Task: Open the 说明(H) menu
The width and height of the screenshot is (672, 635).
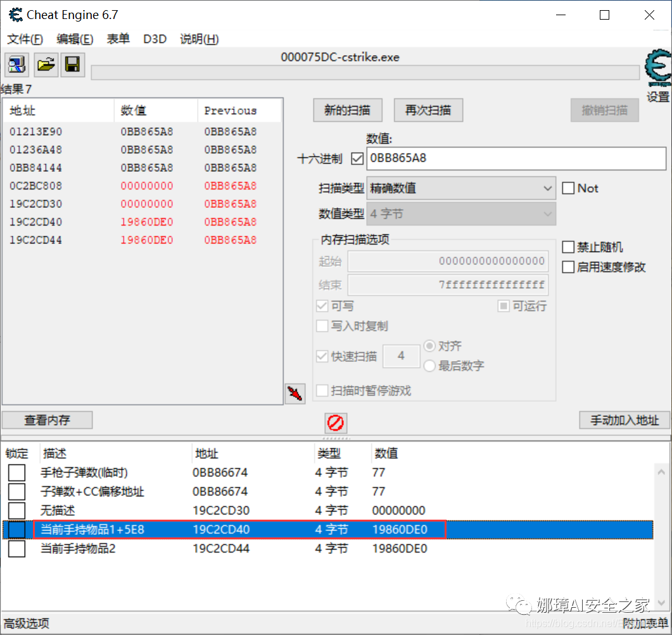Action: 200,39
